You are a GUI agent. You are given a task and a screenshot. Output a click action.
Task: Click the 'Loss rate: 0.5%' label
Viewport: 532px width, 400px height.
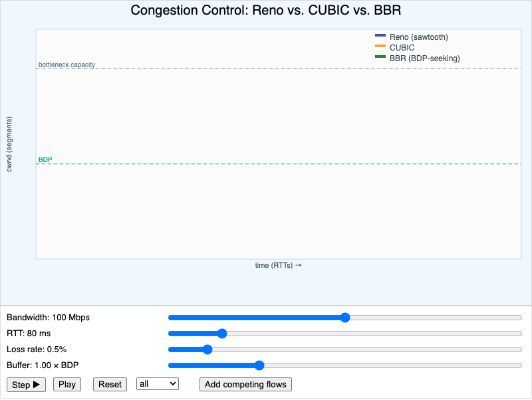[x=37, y=350]
